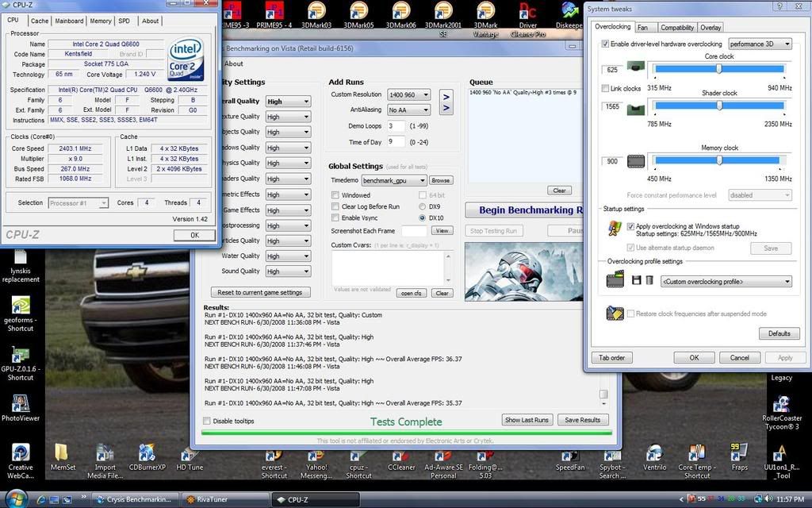Select the Core Temp shortcut icon
The height and width of the screenshot is (508, 812).
(697, 461)
